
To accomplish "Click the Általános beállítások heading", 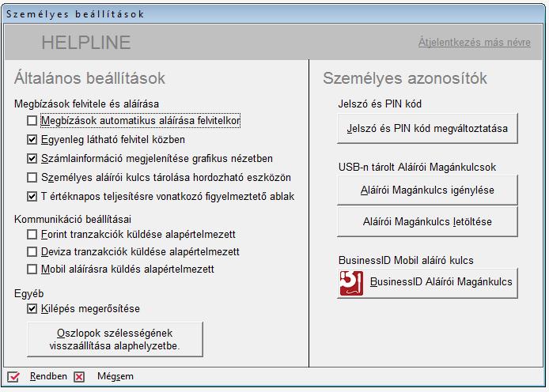I will (89, 78).
